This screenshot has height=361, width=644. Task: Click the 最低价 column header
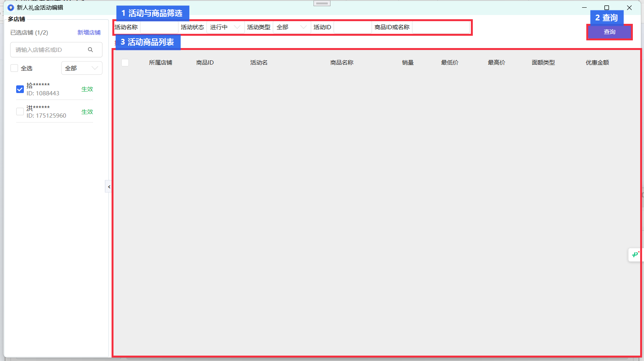tap(450, 63)
